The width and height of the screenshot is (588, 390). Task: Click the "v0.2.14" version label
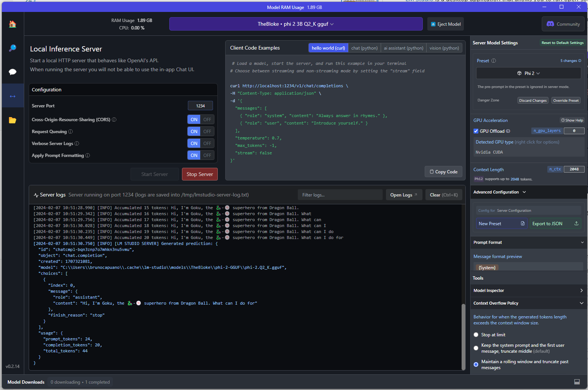(x=13, y=367)
